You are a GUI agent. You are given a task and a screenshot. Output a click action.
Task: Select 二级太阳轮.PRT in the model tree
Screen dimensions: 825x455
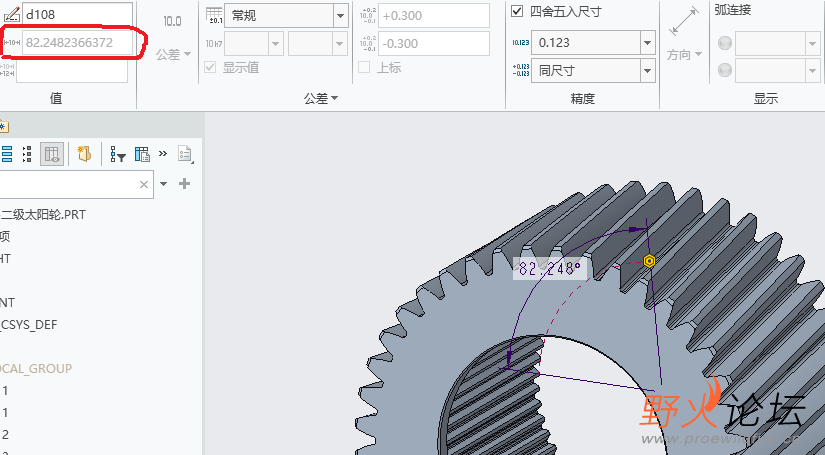tap(43, 215)
